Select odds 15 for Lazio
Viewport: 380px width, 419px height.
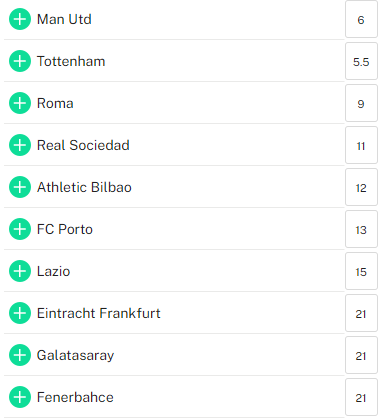(x=361, y=271)
